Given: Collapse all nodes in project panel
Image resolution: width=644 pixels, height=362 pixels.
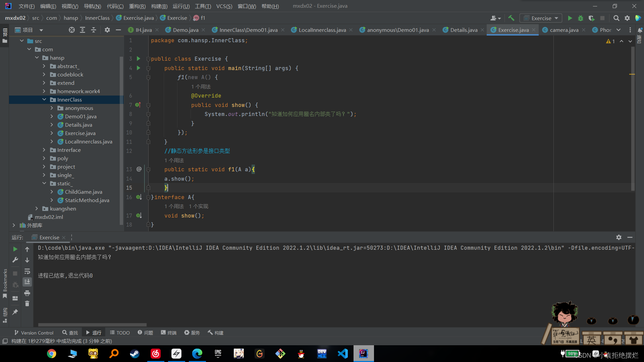Looking at the screenshot, I should click(94, 30).
